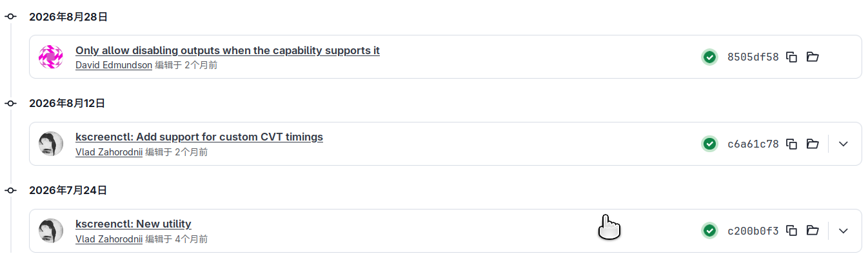Copy commit SHA c6a61c78
Screen dimensions: 868x254
pyautogui.click(x=792, y=144)
